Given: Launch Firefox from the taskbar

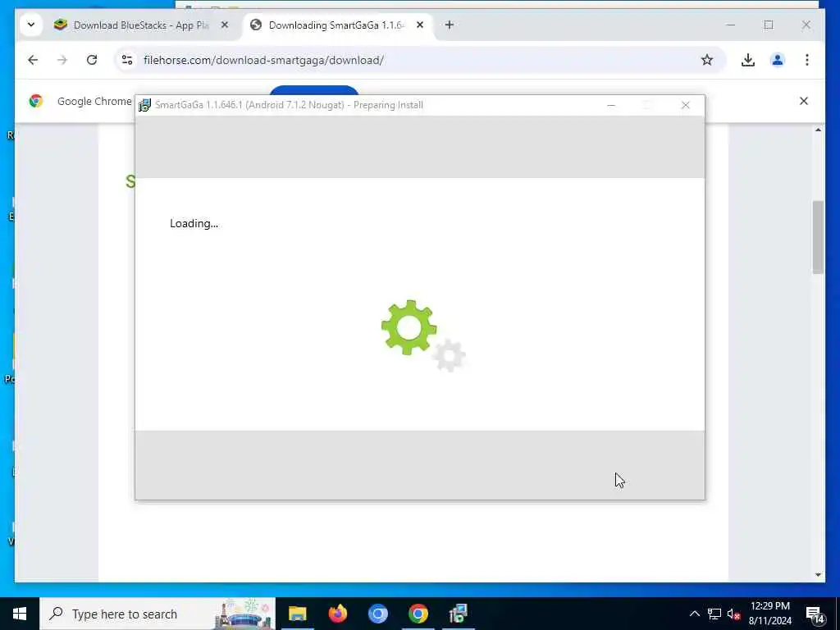Looking at the screenshot, I should tap(337, 614).
